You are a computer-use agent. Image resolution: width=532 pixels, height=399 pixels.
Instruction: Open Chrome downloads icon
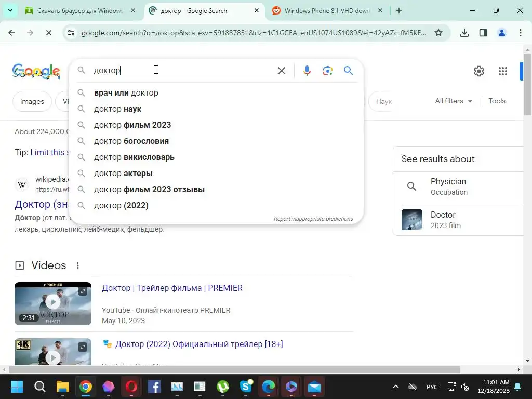(464, 33)
